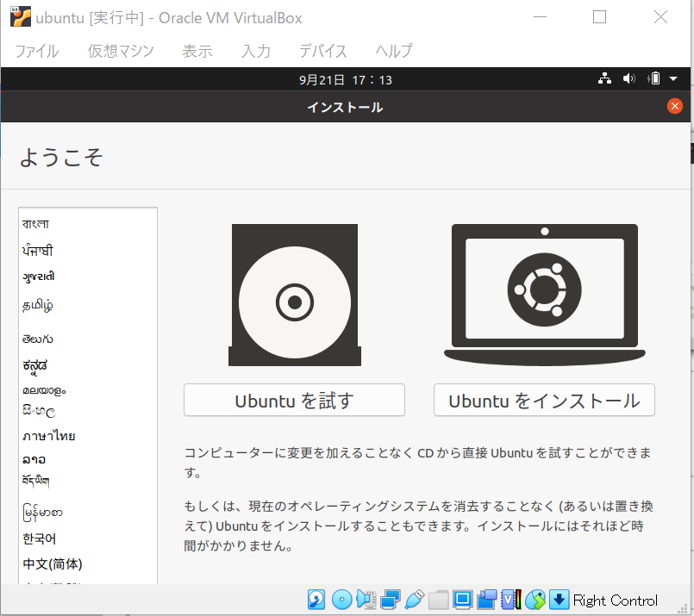Open the ファイル menu
Screen dimensions: 694x616
37,52
